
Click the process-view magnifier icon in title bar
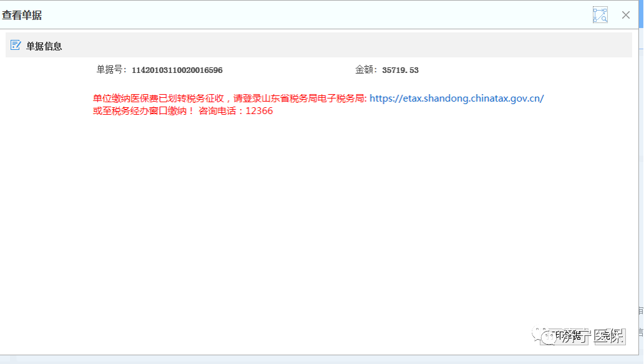tap(600, 15)
